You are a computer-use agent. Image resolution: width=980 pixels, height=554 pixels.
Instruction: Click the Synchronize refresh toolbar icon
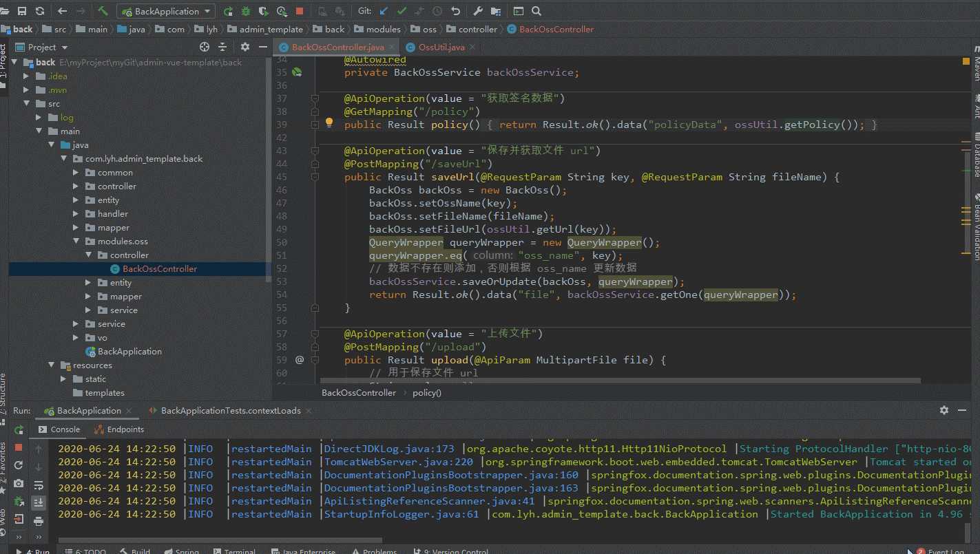point(39,11)
